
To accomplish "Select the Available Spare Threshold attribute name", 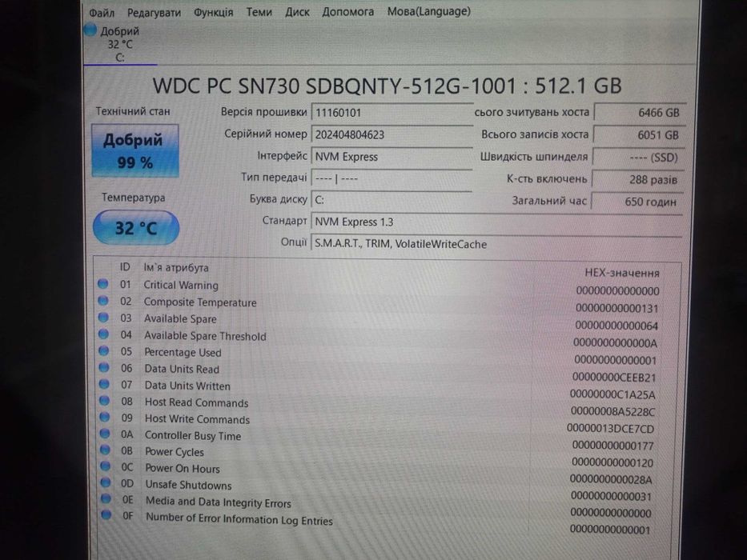I will (x=205, y=336).
